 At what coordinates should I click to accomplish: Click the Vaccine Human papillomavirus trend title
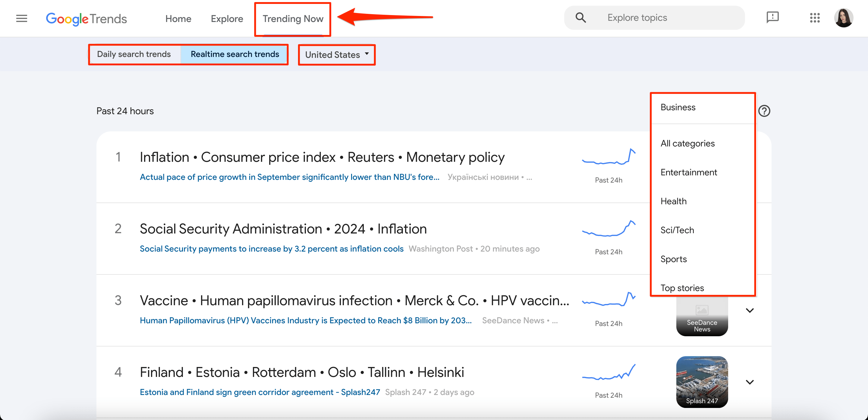[354, 301]
